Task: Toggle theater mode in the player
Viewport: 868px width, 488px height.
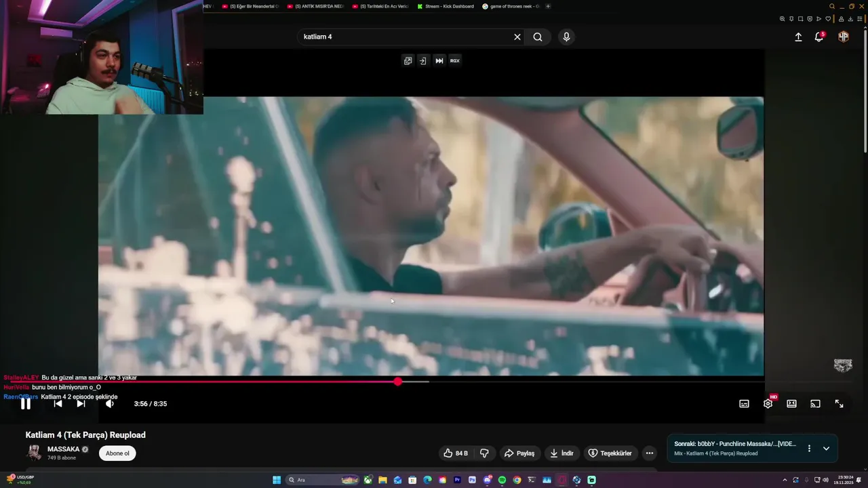Action: coord(791,404)
